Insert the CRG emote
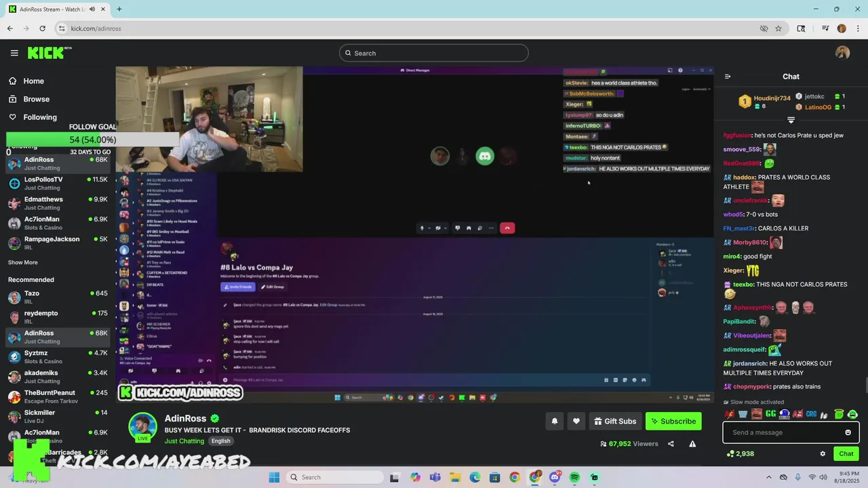Viewport: 868px width, 488px height. (x=812, y=413)
